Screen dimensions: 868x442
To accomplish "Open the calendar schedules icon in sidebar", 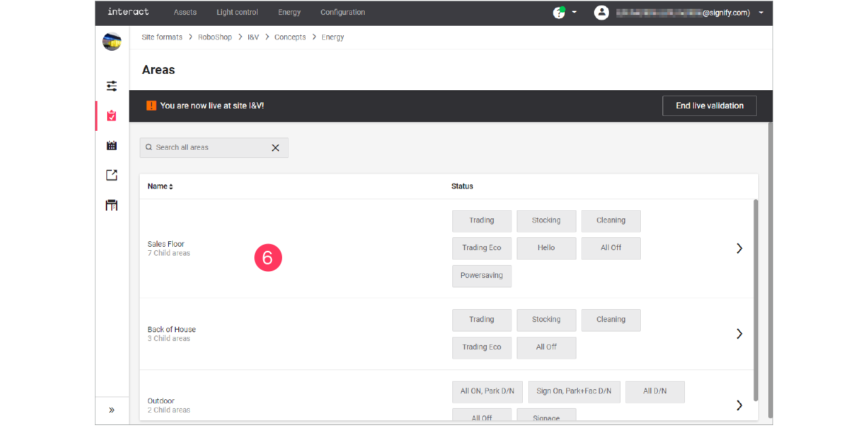I will tap(112, 144).
